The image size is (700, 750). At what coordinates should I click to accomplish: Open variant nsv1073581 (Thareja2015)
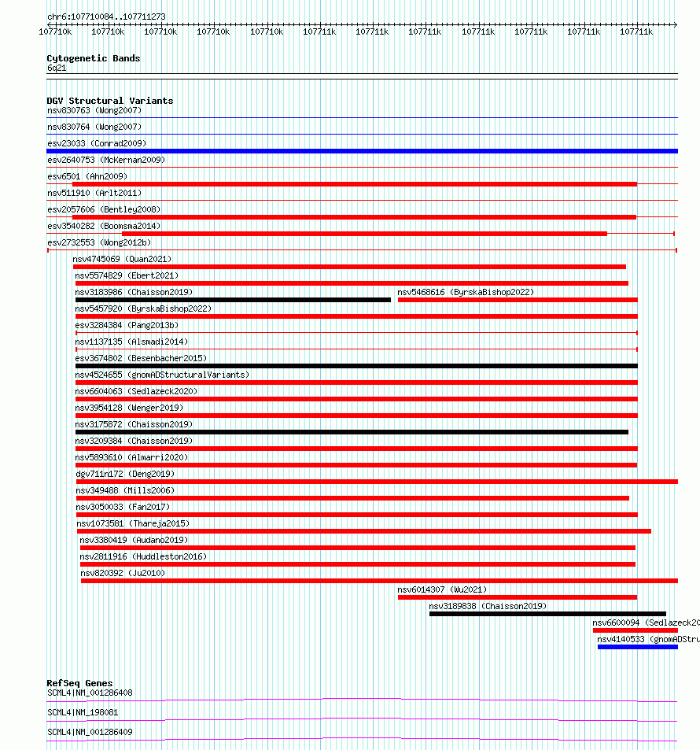pos(134,524)
